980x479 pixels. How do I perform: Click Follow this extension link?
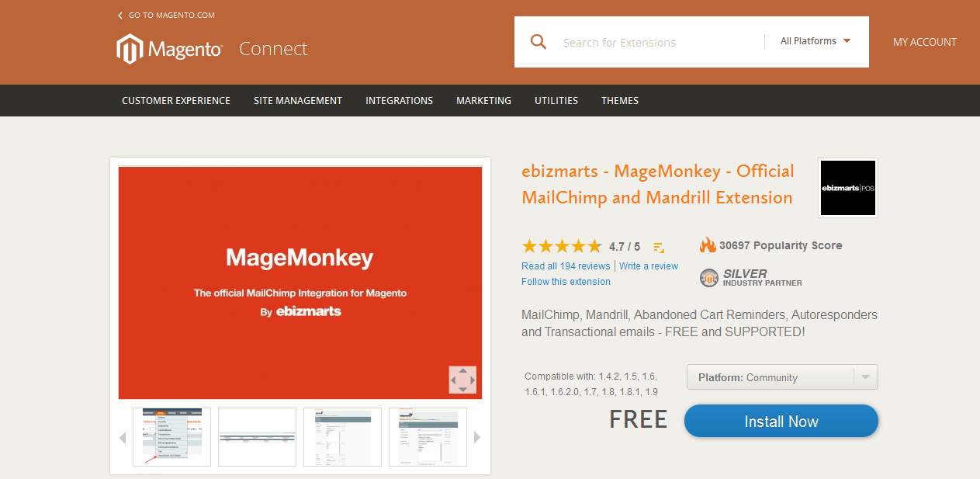(566, 281)
